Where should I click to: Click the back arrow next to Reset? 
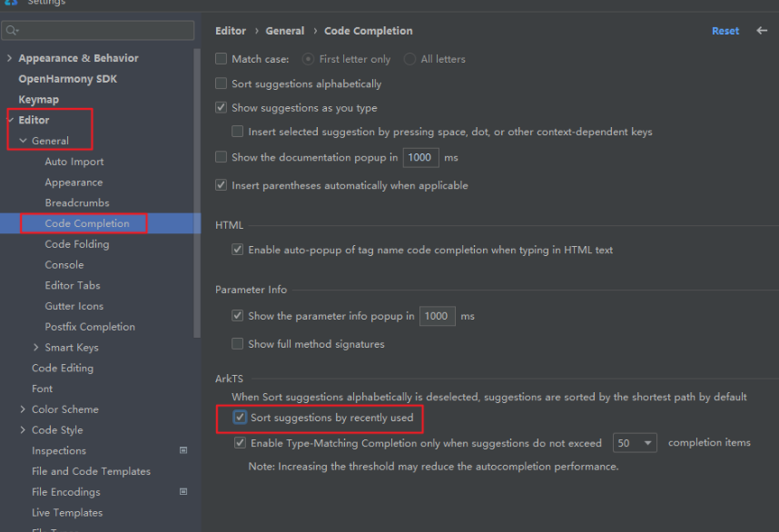(762, 31)
